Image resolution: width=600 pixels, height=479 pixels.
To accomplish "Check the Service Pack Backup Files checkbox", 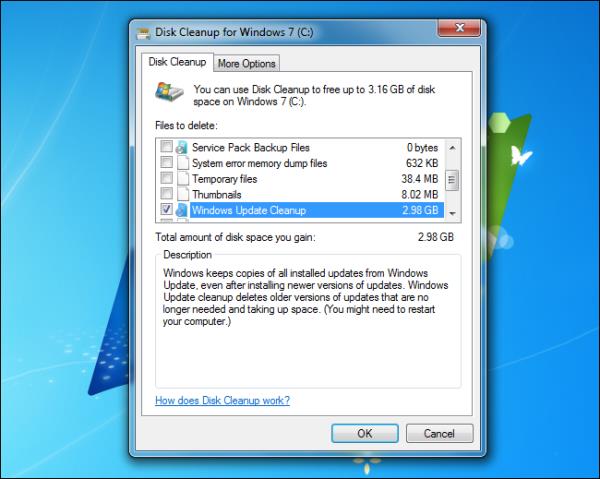I will [x=166, y=148].
